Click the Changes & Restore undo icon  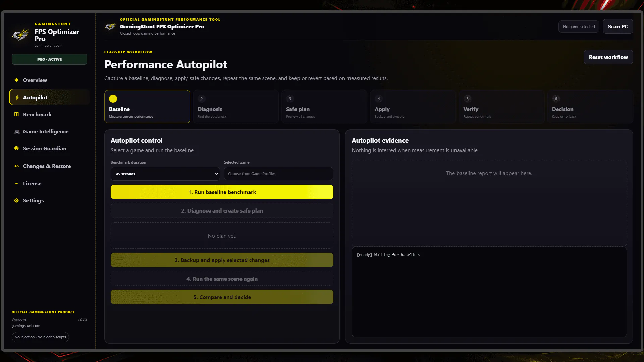16,166
